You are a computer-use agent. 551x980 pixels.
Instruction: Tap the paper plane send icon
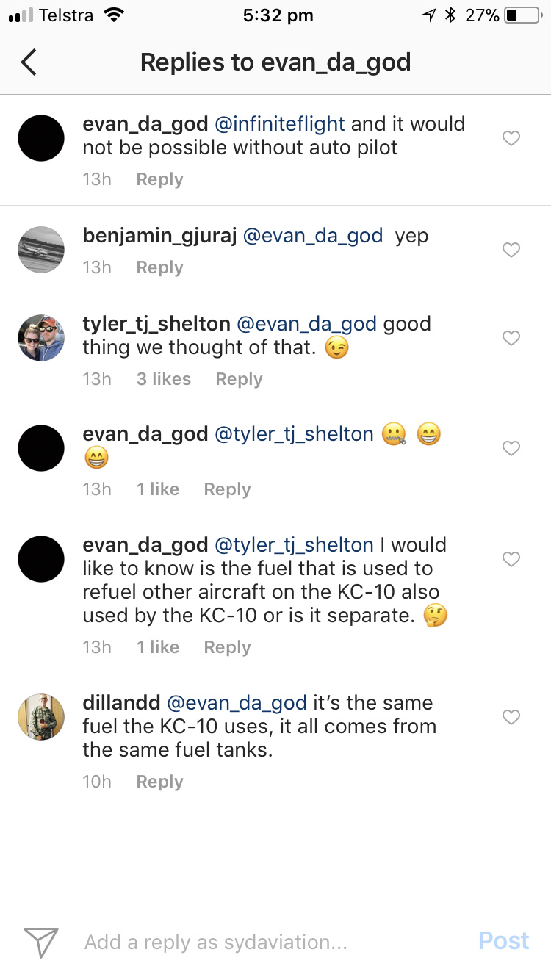point(40,942)
